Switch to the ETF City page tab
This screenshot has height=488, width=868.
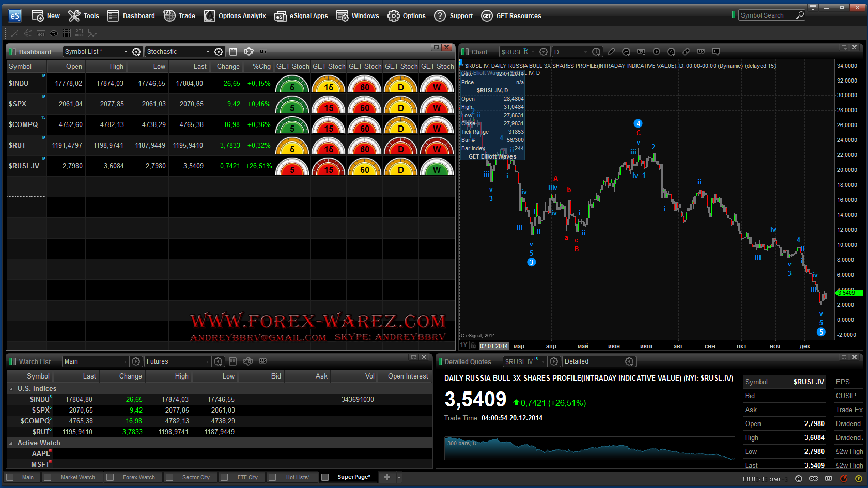247,477
